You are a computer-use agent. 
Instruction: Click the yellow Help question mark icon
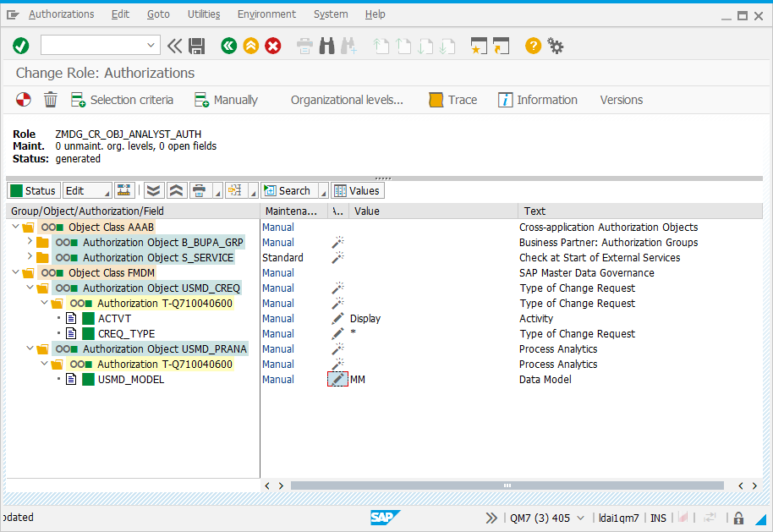pyautogui.click(x=533, y=46)
